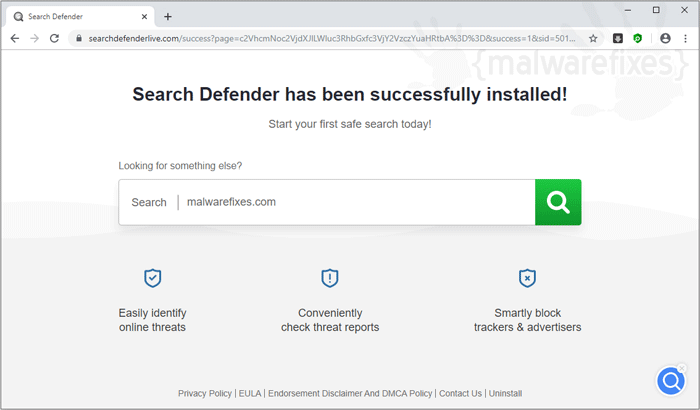Image resolution: width=700 pixels, height=410 pixels.
Task: Reload the page with refresh icon
Action: 54,39
